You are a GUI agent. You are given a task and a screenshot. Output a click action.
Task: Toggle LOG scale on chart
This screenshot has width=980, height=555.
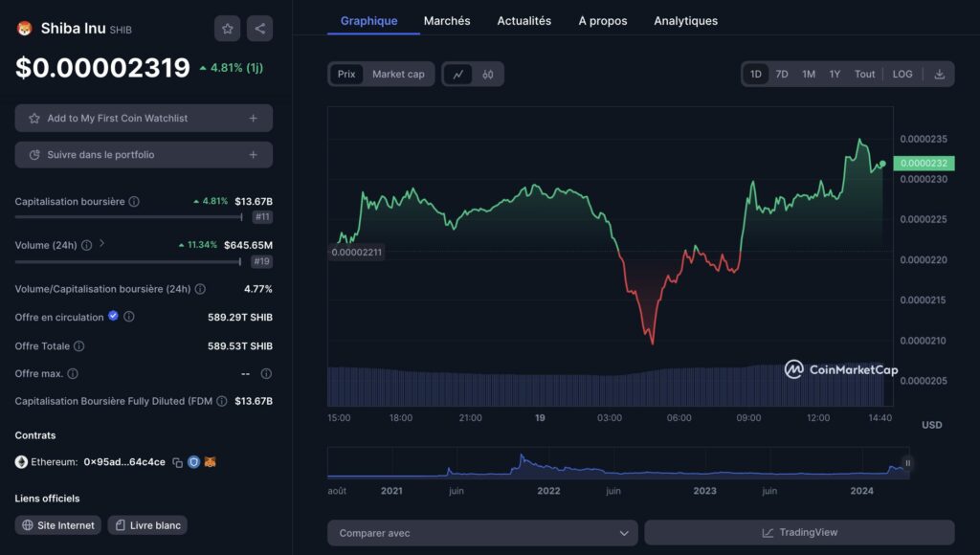[902, 75]
